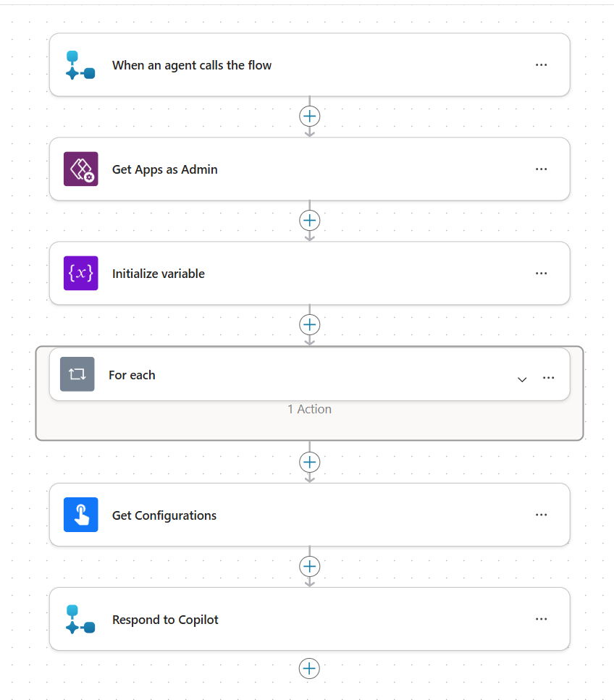The width and height of the screenshot is (614, 700).
Task: Select the Respond to Copilot step title
Action: click(x=165, y=620)
